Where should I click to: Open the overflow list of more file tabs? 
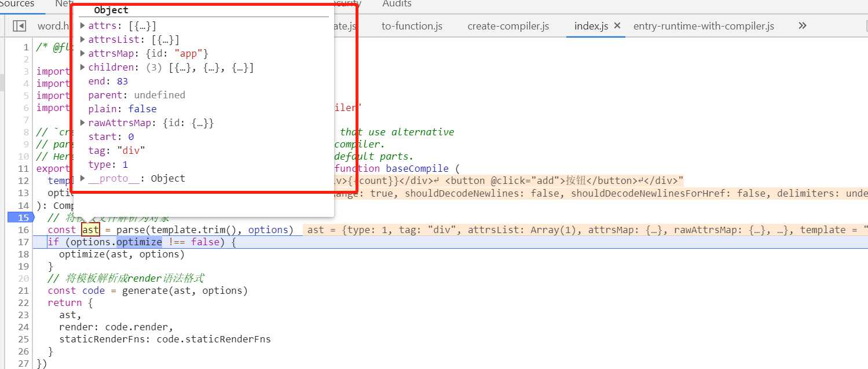coord(802,26)
